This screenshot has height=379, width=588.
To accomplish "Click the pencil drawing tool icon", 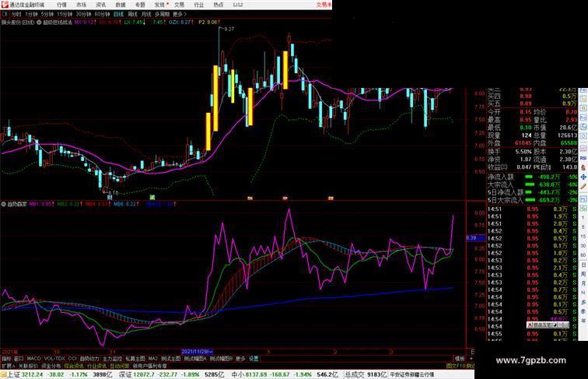I will [583, 187].
